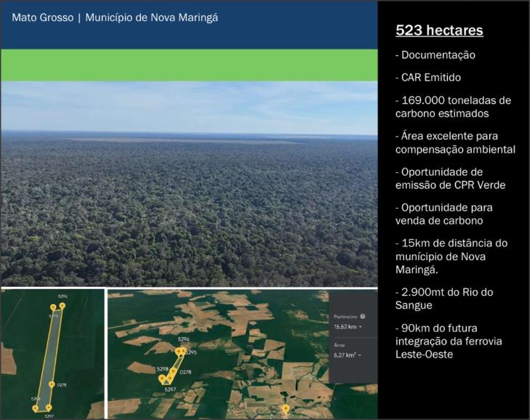Select the top-right pin under label 5296 in left map

point(63,306)
